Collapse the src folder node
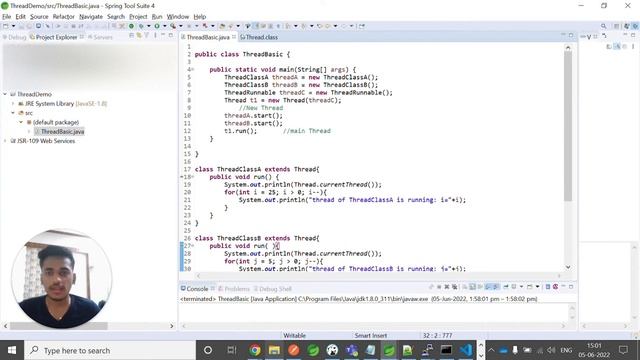 point(13,113)
